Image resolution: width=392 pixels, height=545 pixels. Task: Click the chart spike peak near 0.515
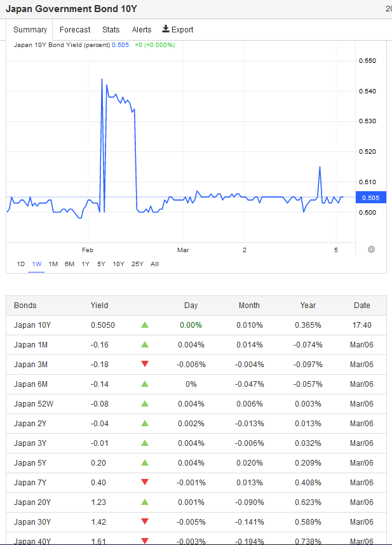tap(320, 167)
